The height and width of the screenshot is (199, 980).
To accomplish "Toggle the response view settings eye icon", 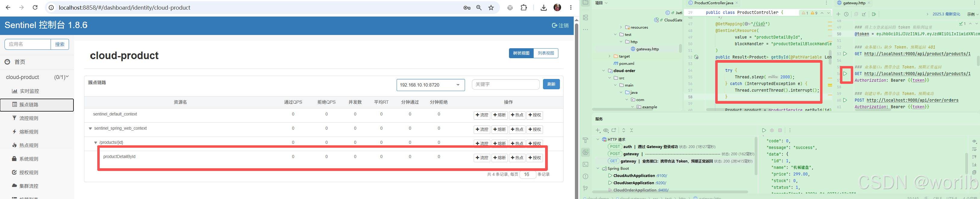I will click(974, 141).
